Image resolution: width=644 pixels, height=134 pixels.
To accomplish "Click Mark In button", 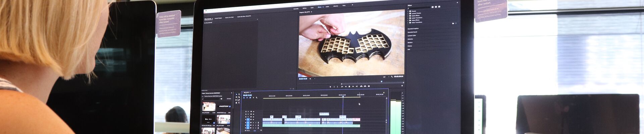I will 334,87.
